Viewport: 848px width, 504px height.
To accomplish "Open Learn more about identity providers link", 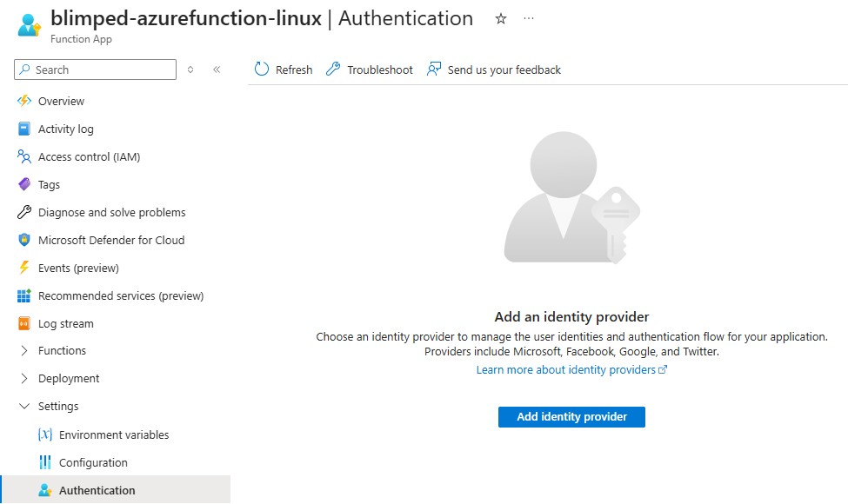I will 565,369.
